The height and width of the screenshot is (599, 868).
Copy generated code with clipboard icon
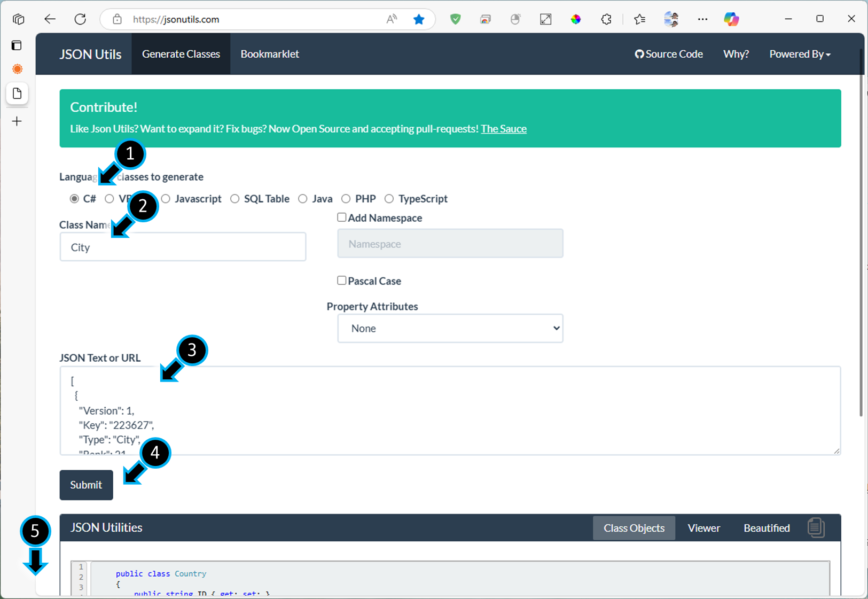[816, 528]
